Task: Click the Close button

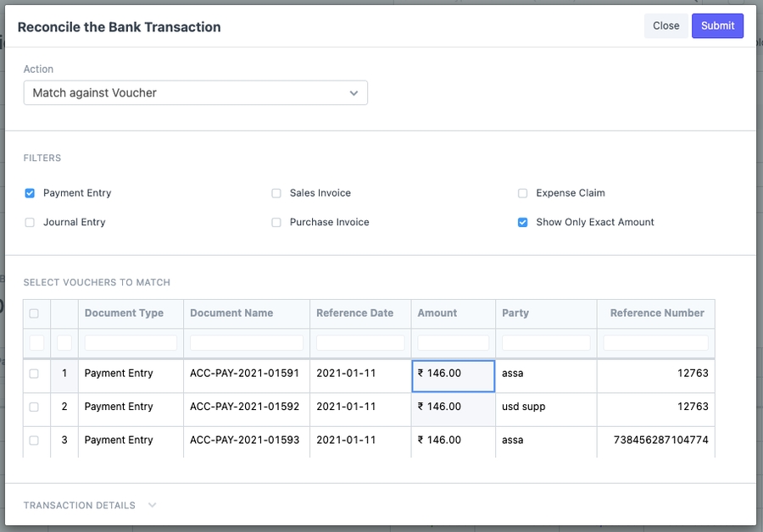Action: (x=666, y=25)
